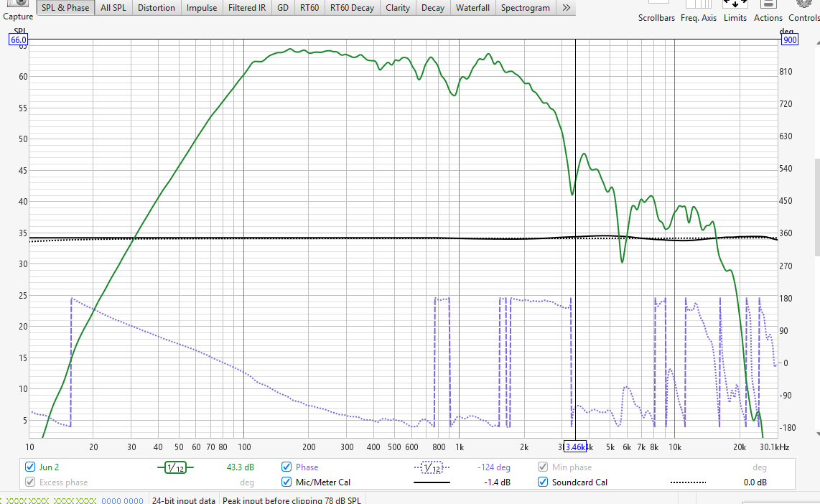This screenshot has width=820, height=504.
Task: Switch to the GD tab
Action: click(283, 8)
